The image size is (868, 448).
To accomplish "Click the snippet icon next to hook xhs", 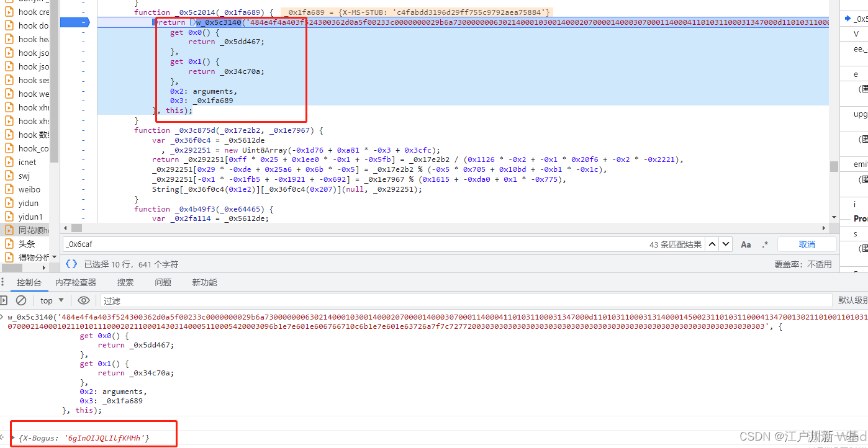I will pos(9,121).
